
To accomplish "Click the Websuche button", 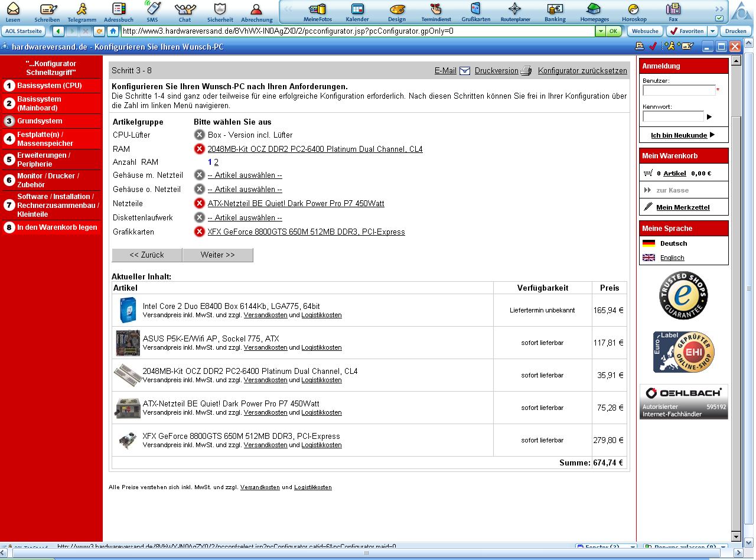I will coord(645,31).
